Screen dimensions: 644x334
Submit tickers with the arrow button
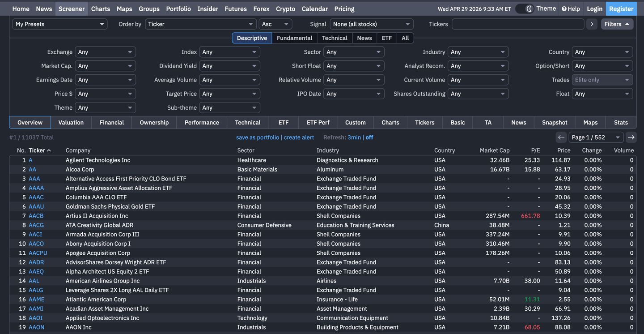pos(592,24)
